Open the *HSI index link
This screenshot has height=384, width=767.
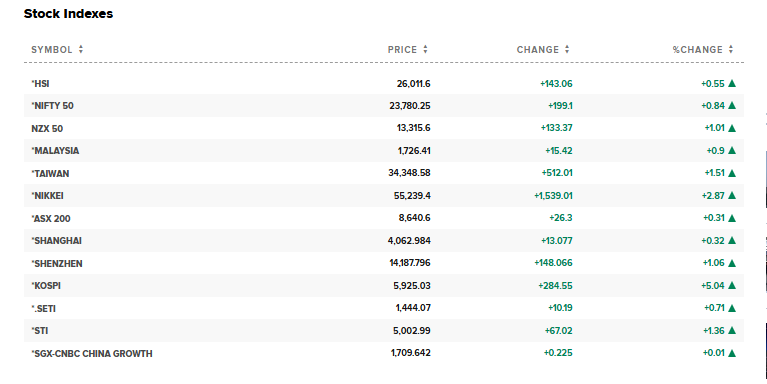coord(40,84)
